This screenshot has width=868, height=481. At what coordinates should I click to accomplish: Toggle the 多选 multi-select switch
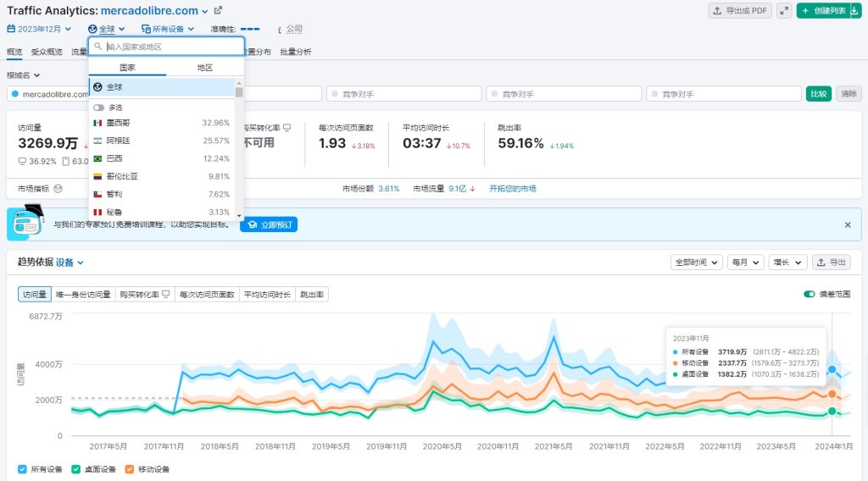(98, 108)
